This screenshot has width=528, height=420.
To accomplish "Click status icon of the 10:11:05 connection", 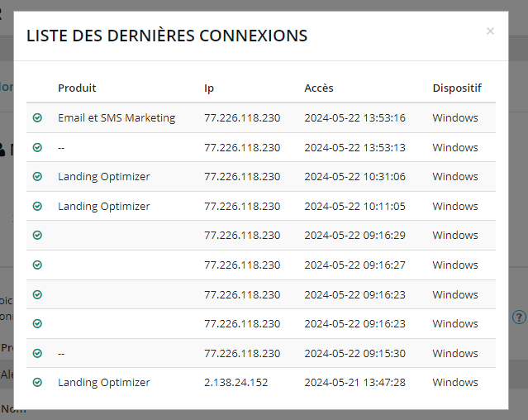I will pyautogui.click(x=37, y=206).
